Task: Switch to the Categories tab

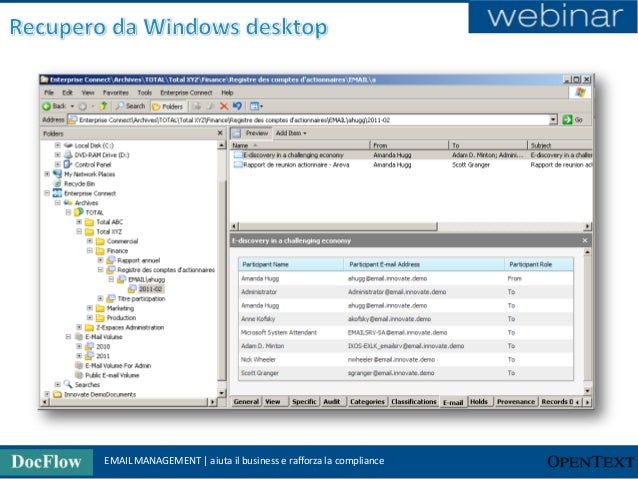Action: click(367, 402)
